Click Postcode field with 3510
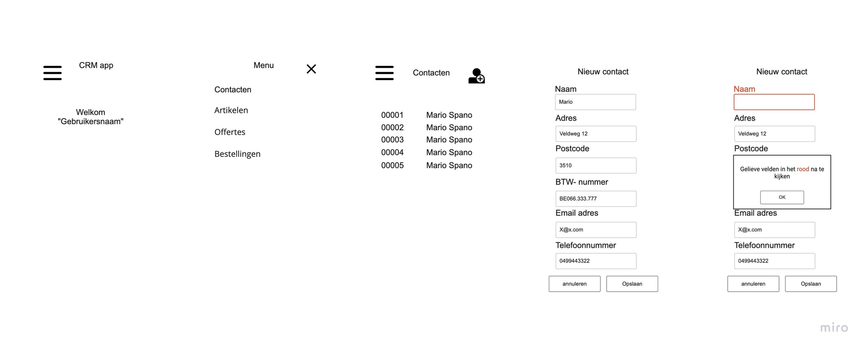This screenshot has height=352, width=868. (596, 165)
